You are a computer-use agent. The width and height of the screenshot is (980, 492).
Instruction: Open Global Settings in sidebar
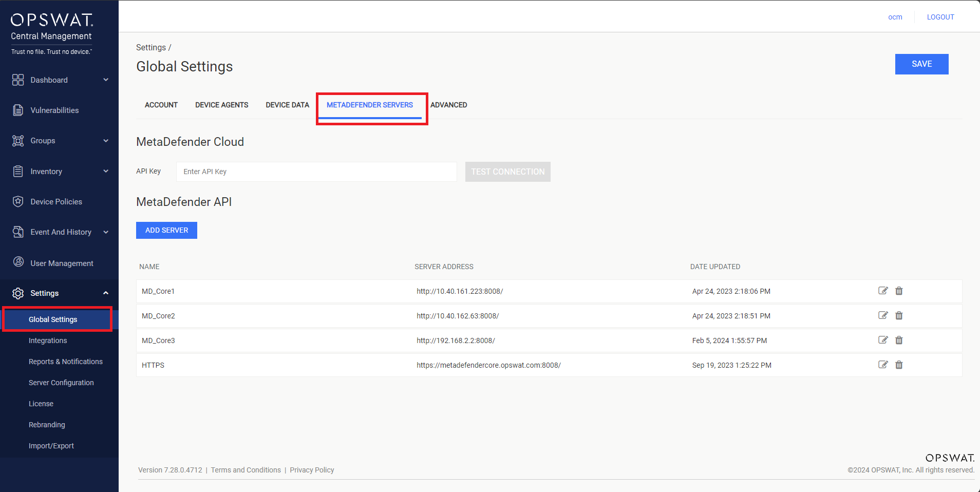pyautogui.click(x=53, y=319)
